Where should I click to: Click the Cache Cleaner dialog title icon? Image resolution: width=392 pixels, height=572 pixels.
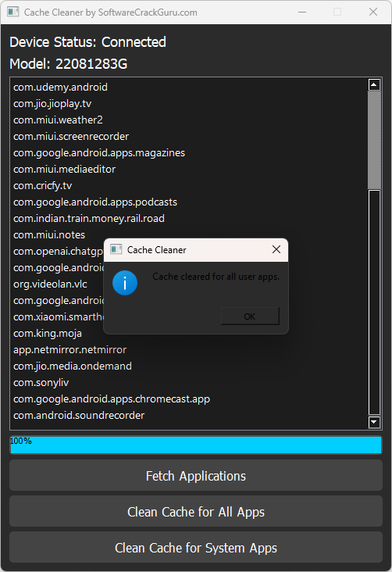[116, 249]
